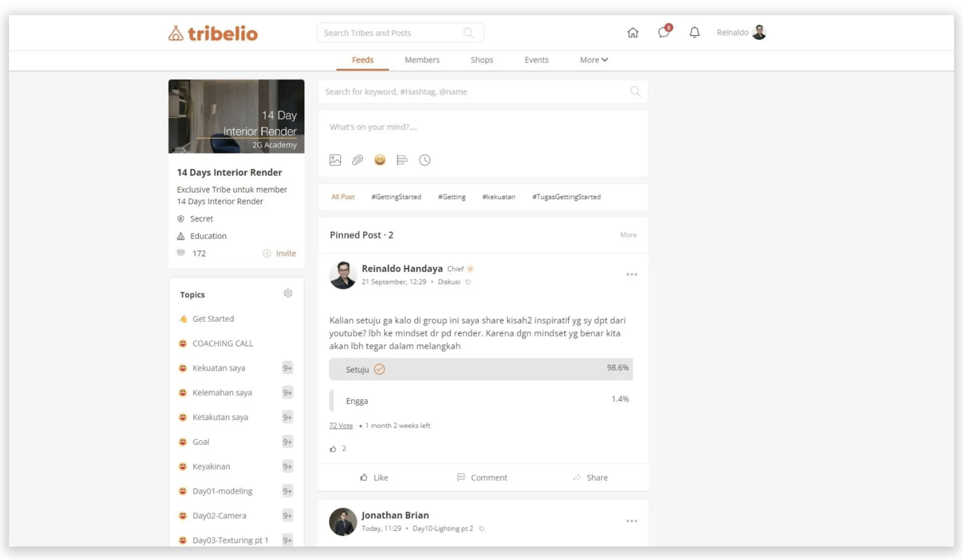963x560 pixels.
Task: Focus the keyword hashtag search field
Action: 483,92
